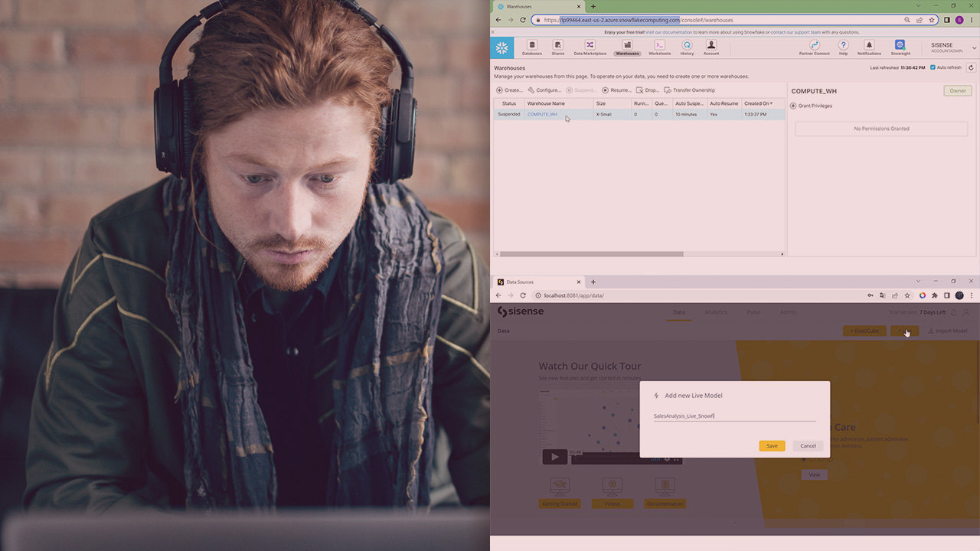
Task: Toggle the Auto refresh checkbox
Action: 933,67
